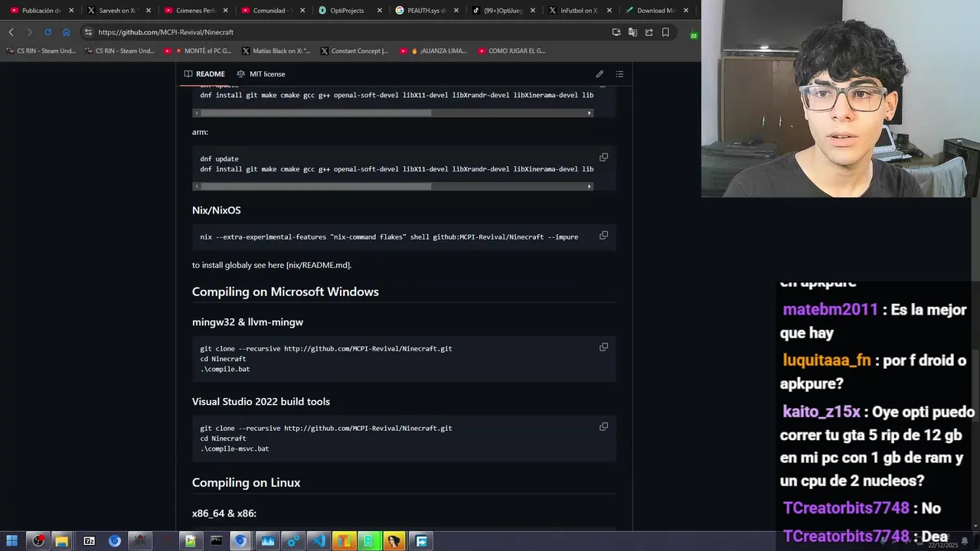Close the Comunidad browser tab
The height and width of the screenshot is (551, 980).
click(302, 11)
